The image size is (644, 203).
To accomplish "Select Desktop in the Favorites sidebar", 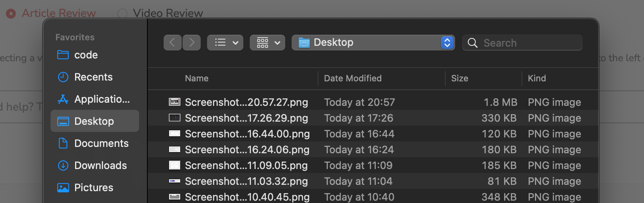I will pyautogui.click(x=94, y=121).
